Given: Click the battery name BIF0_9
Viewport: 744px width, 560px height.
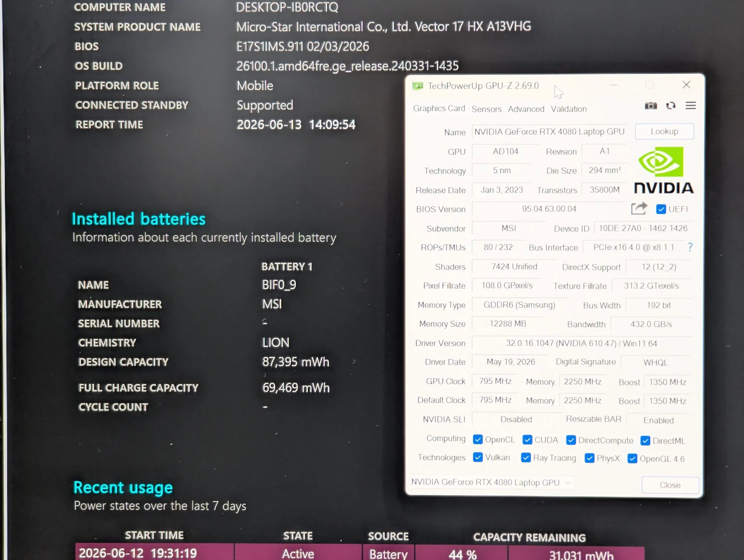Looking at the screenshot, I should click(279, 285).
